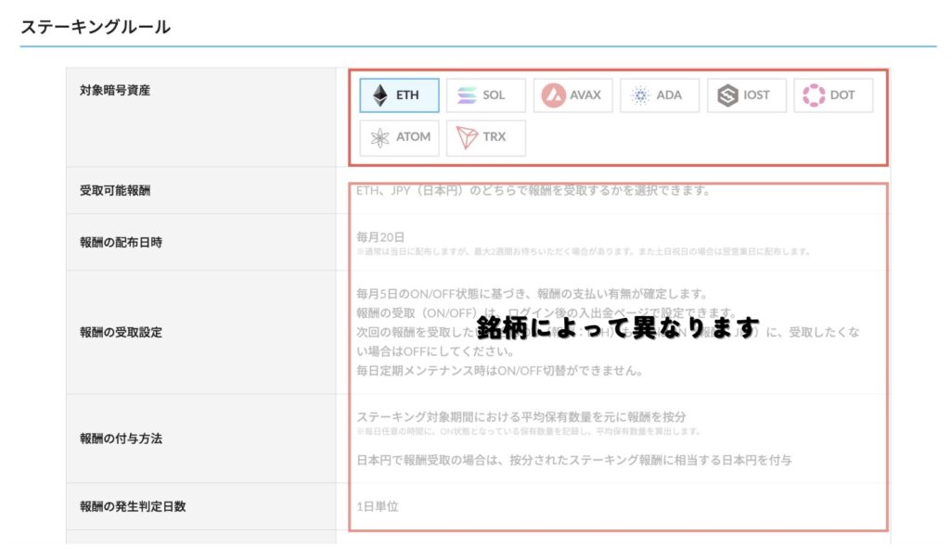
Task: Click the ステーキングルール section heading
Action: [x=96, y=27]
